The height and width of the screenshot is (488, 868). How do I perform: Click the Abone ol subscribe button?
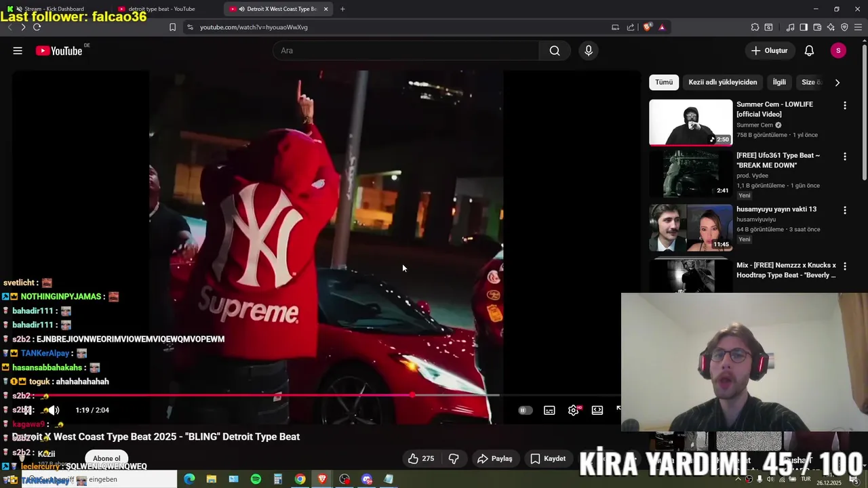pyautogui.click(x=106, y=459)
